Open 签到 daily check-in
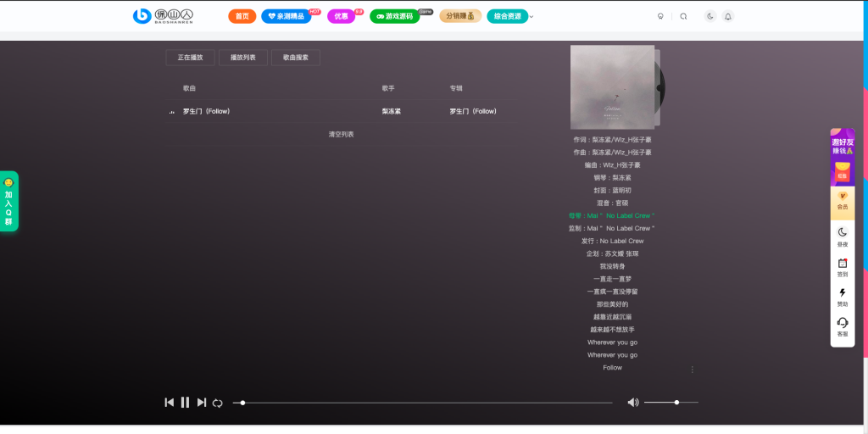This screenshot has height=434, width=868. point(843,267)
